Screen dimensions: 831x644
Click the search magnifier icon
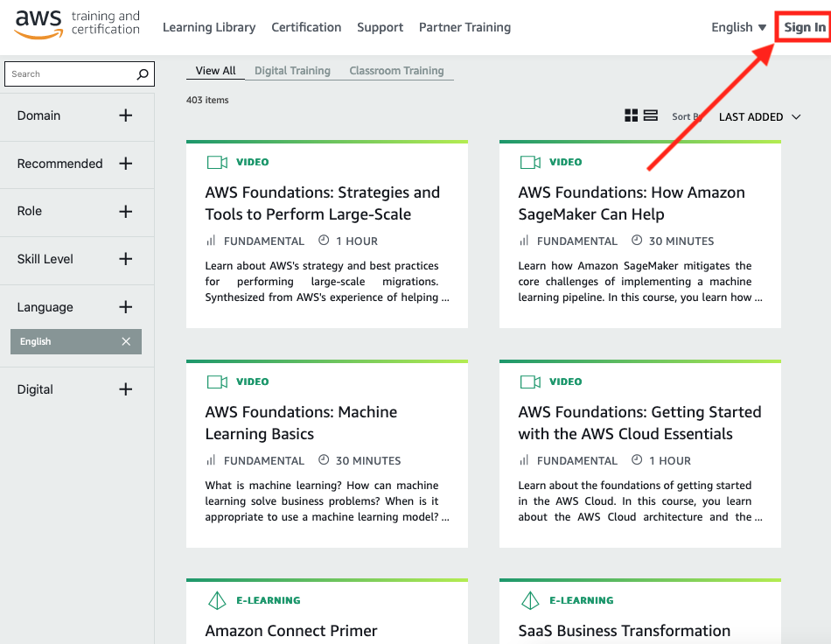143,73
